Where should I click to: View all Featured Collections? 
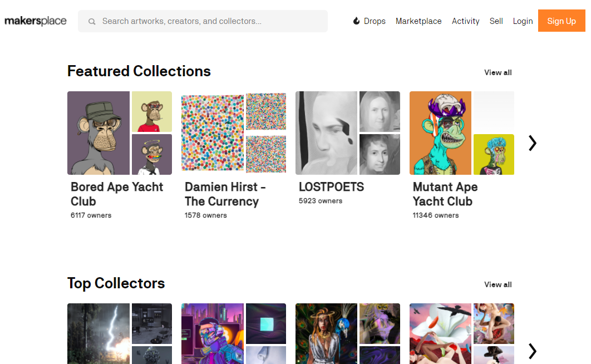pos(498,72)
